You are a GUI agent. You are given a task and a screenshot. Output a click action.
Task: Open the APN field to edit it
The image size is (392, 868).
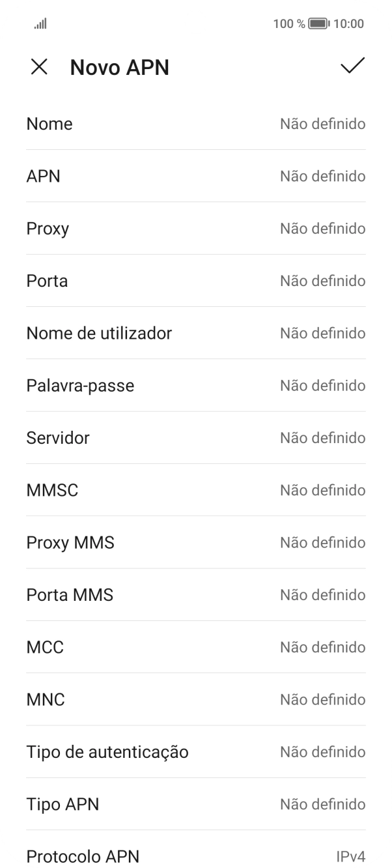(196, 176)
